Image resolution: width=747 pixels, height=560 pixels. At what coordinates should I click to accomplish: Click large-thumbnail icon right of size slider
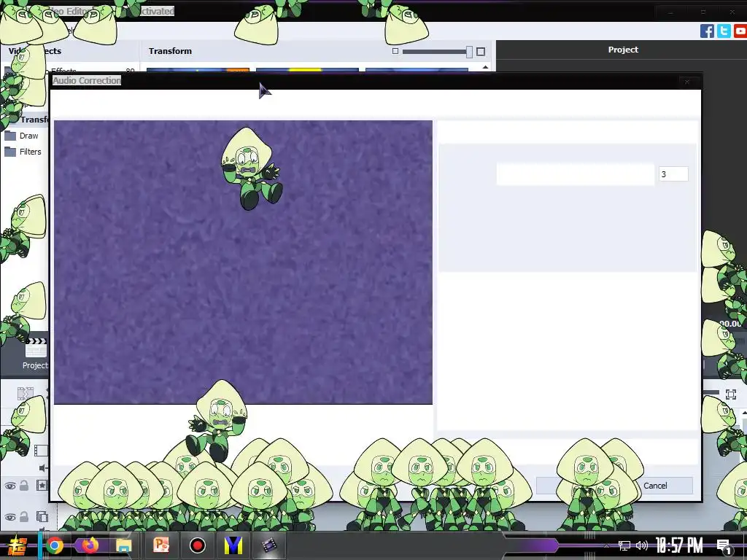(x=481, y=52)
